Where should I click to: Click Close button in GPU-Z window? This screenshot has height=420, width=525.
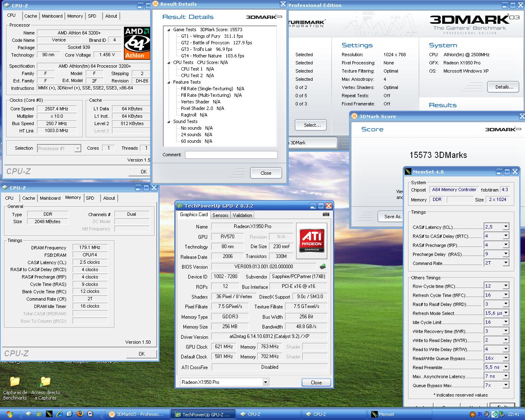pyautogui.click(x=316, y=382)
